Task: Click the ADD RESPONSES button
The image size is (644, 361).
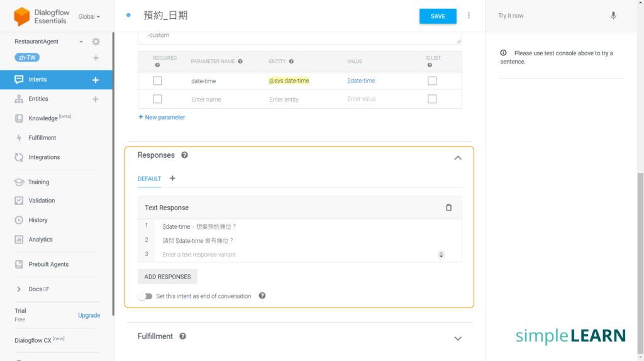Action: (167, 277)
